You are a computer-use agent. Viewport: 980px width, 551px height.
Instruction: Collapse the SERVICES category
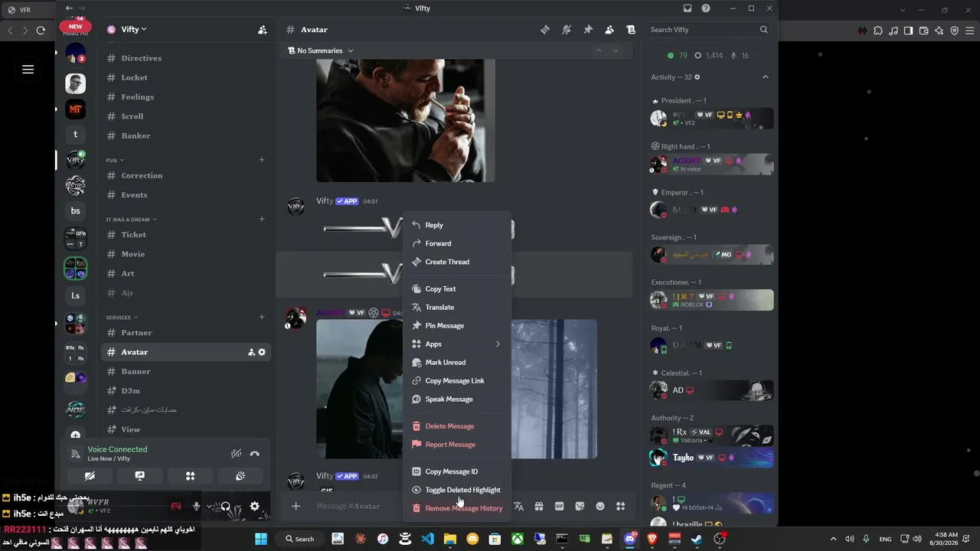coord(122,318)
